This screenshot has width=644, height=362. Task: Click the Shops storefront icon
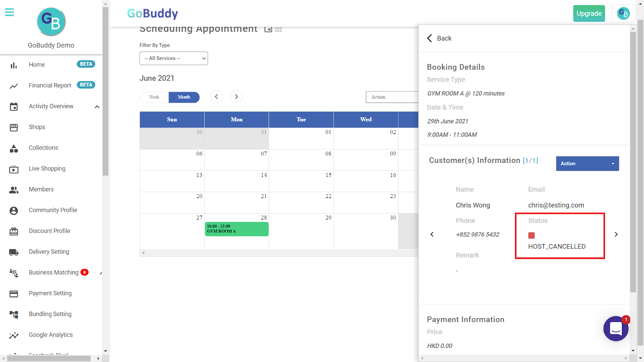pos(14,128)
